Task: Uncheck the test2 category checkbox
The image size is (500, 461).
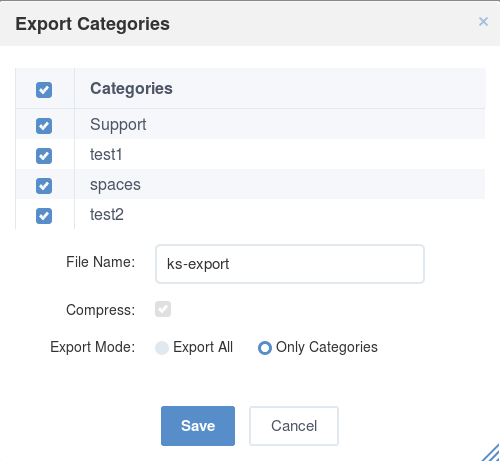Action: [x=44, y=216]
